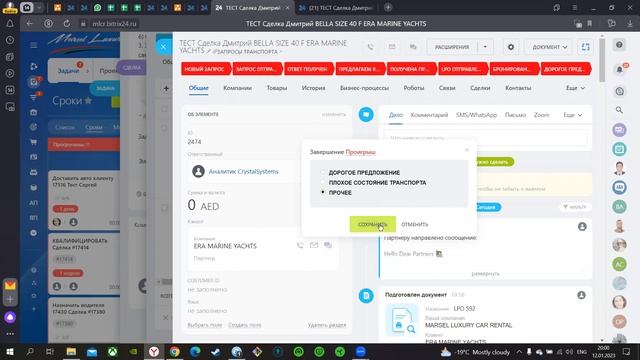
Task: Open a new browser tab with plus
Action: (x=388, y=7)
